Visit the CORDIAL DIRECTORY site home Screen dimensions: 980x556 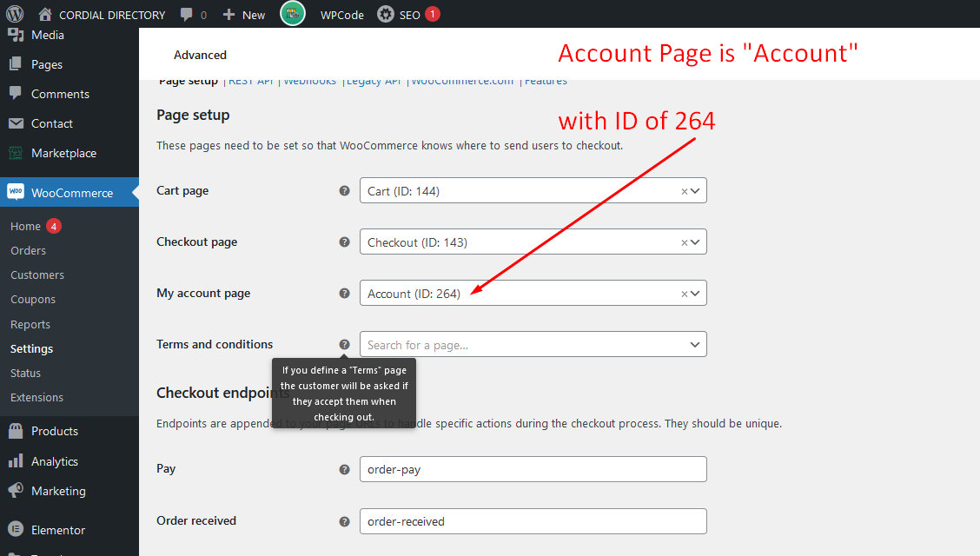[102, 15]
